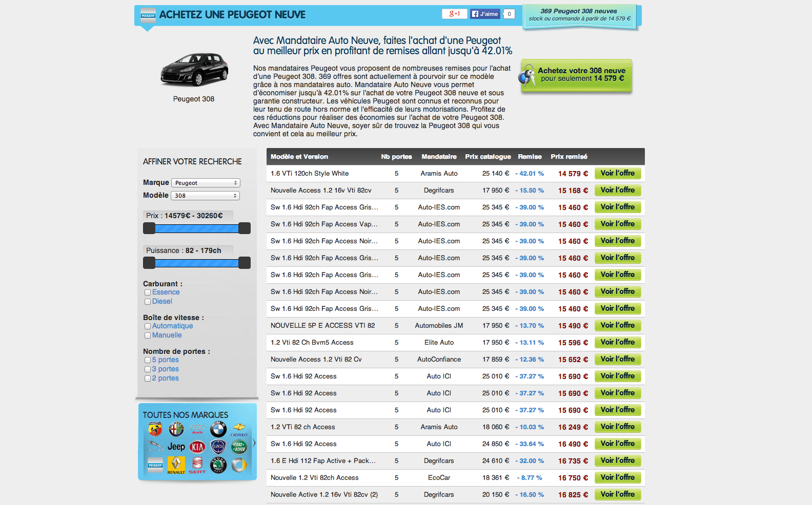Screen dimensions: 812x505
Task: View offer for Nouvelle Access 1.2 Vti 82 Cv
Action: pos(617,359)
